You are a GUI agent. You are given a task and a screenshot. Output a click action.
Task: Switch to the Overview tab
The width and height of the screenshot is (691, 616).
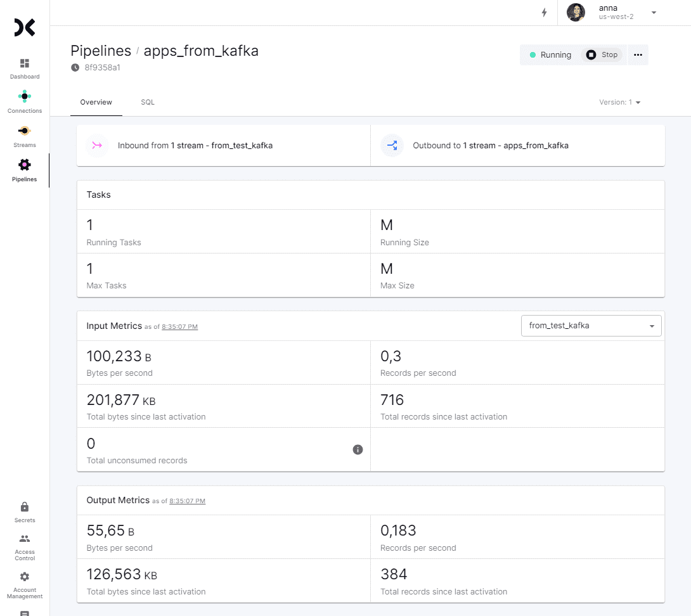point(96,102)
